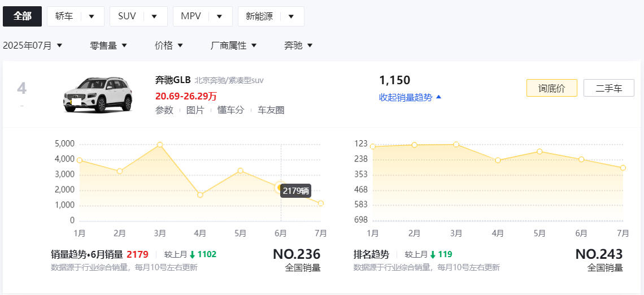Select the 4月 point on sales chart
Screen dimensions: 644x295
pyautogui.click(x=200, y=195)
